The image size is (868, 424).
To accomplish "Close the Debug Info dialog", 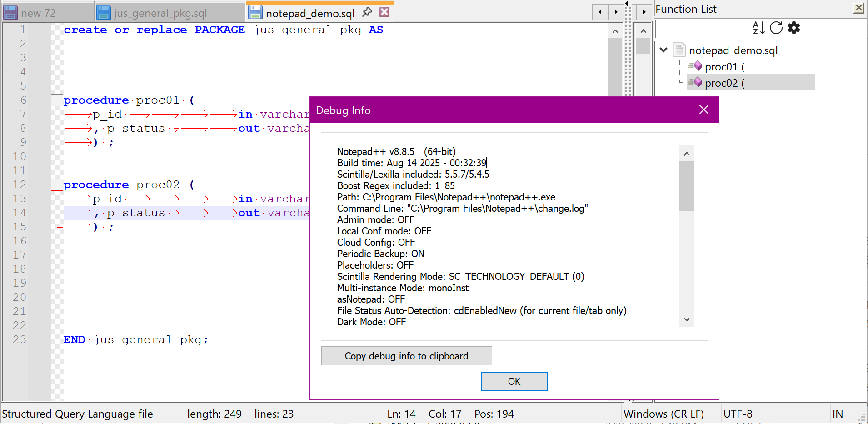I will pyautogui.click(x=703, y=110).
